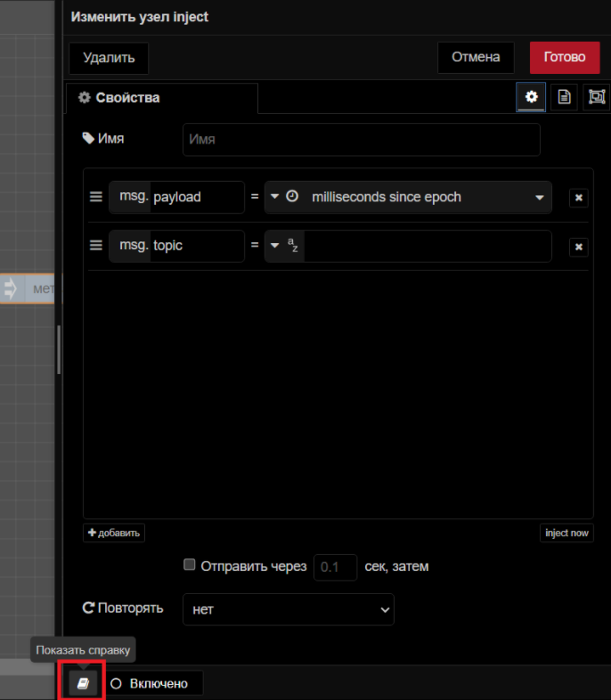Remove the msg.payload property row
The image size is (611, 700).
(x=578, y=198)
